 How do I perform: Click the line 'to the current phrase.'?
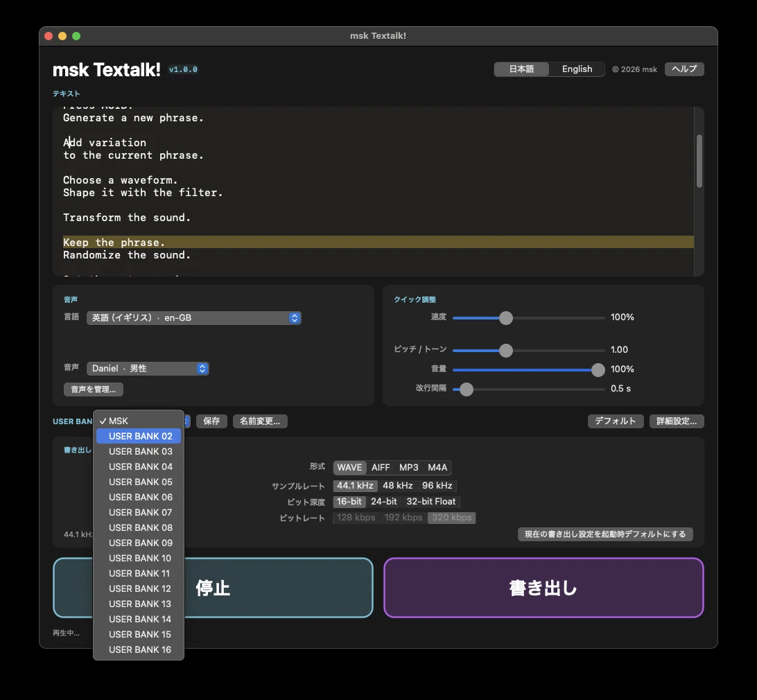click(133, 155)
